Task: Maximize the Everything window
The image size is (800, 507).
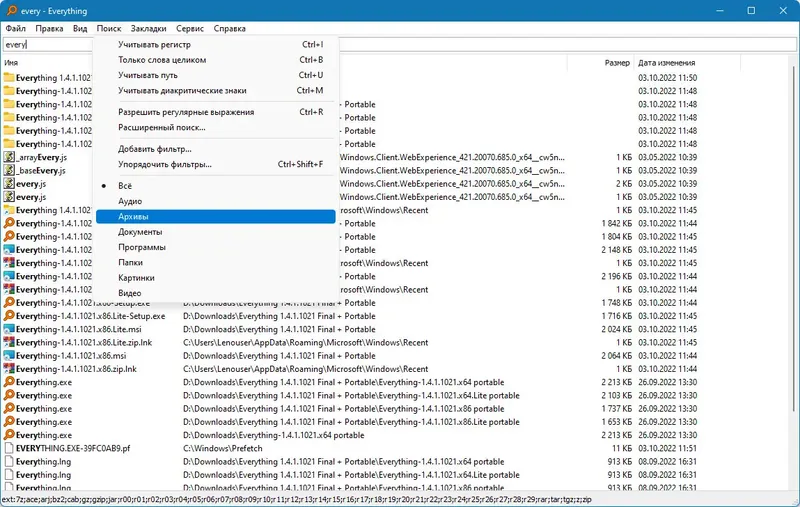Action: (x=751, y=10)
